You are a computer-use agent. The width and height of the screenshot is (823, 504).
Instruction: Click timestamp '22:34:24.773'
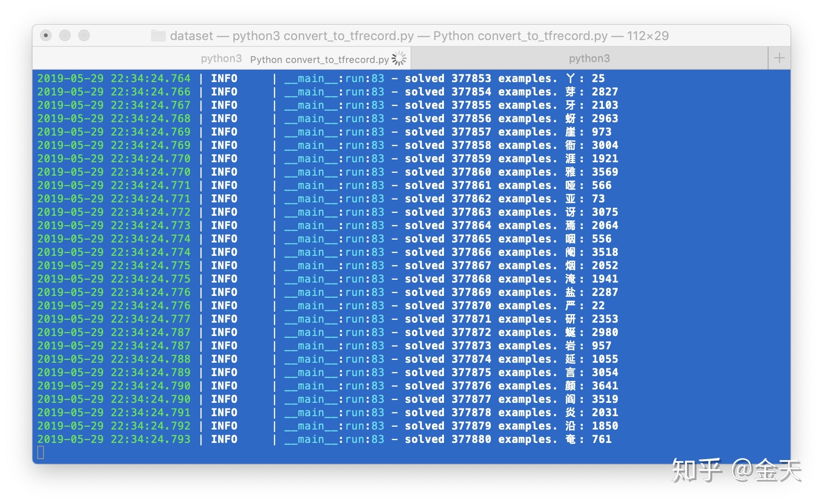point(150,225)
